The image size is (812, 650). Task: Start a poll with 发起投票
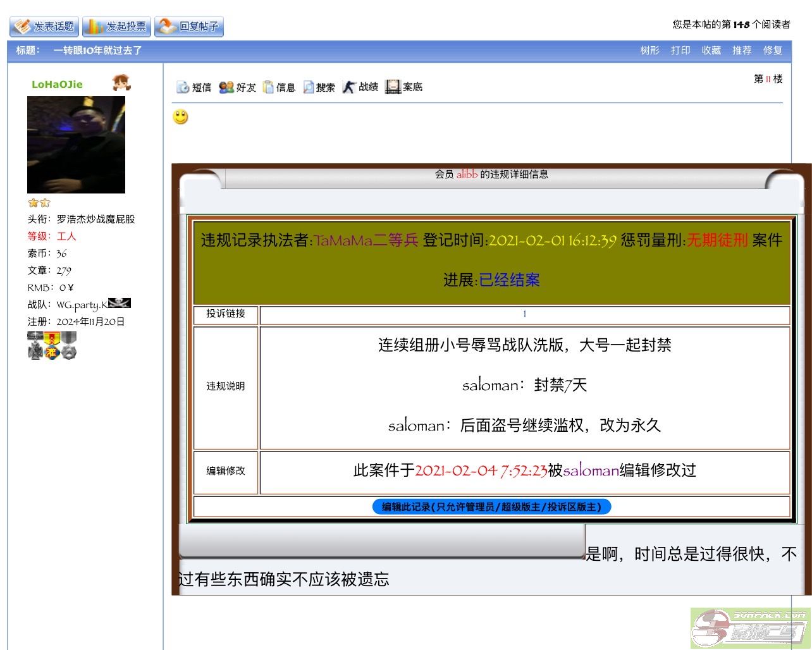coord(117,27)
